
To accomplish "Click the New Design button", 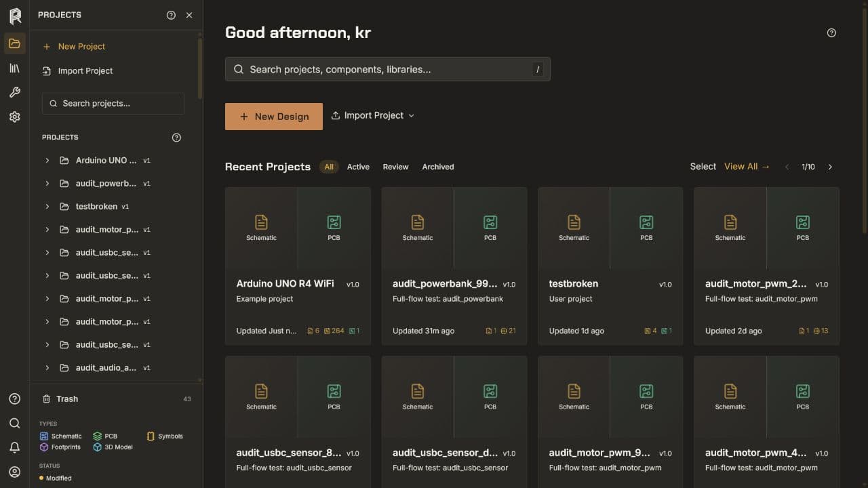I will 274,117.
